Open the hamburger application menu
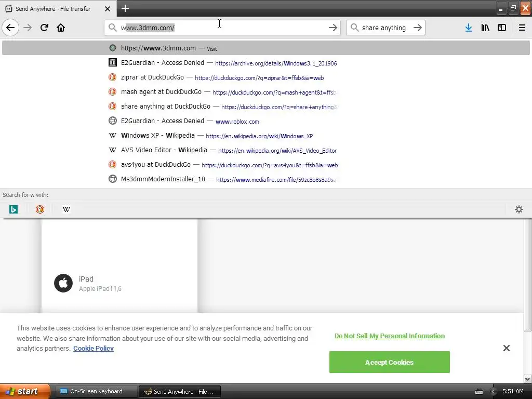 522,28
